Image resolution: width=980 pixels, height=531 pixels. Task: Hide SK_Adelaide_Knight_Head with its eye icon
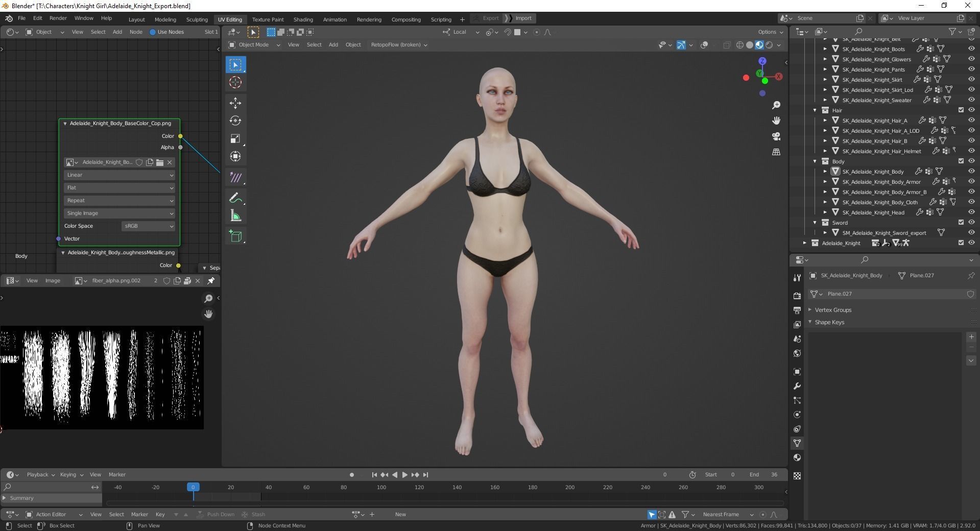(x=971, y=212)
